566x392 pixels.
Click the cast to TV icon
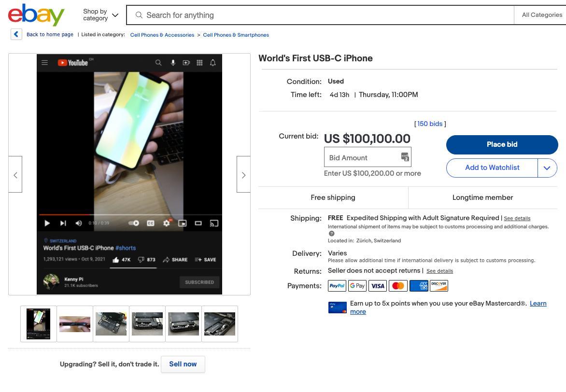(214, 223)
